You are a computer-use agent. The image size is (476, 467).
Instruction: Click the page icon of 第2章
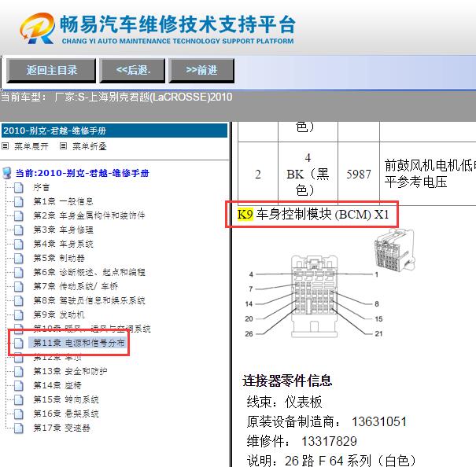click(19, 216)
